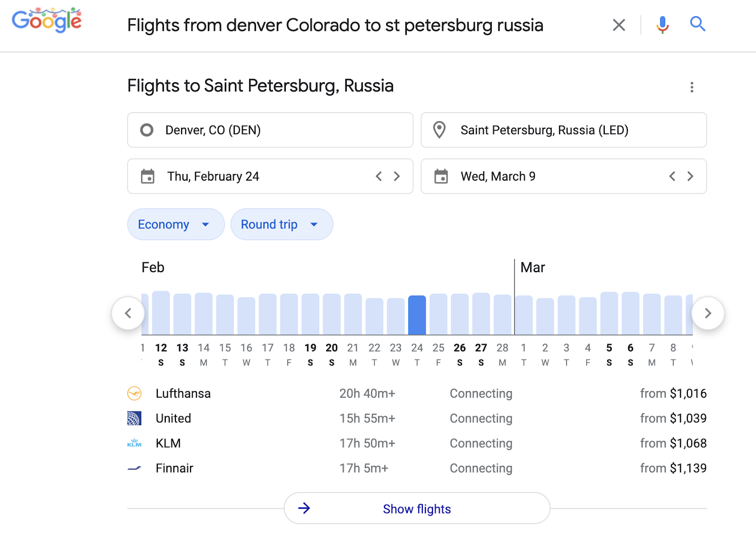This screenshot has height=541, width=756.
Task: Select the February 28 price bar
Action: (502, 314)
